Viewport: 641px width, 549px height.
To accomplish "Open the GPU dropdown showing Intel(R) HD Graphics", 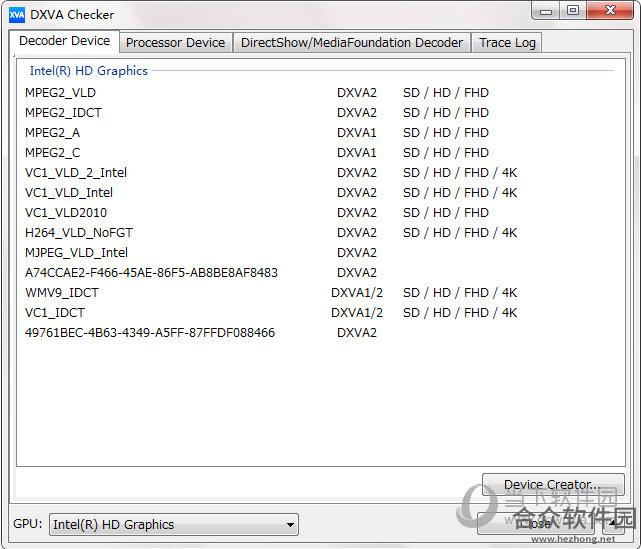I will point(174,524).
